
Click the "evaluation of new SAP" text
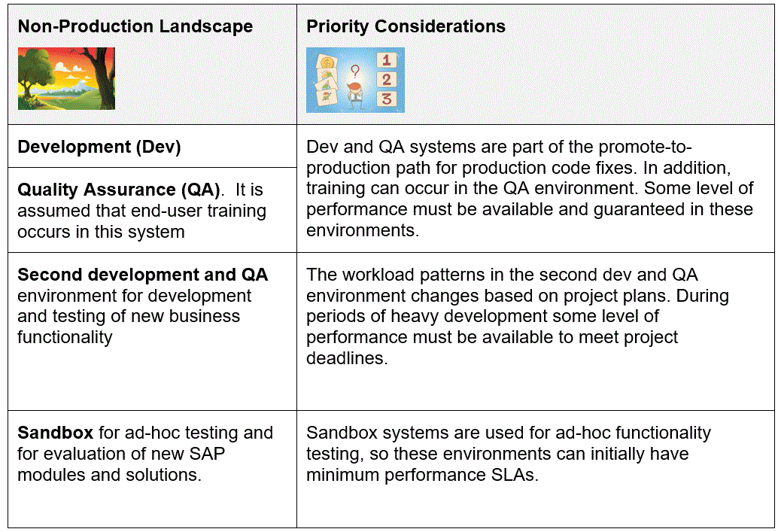point(121,454)
